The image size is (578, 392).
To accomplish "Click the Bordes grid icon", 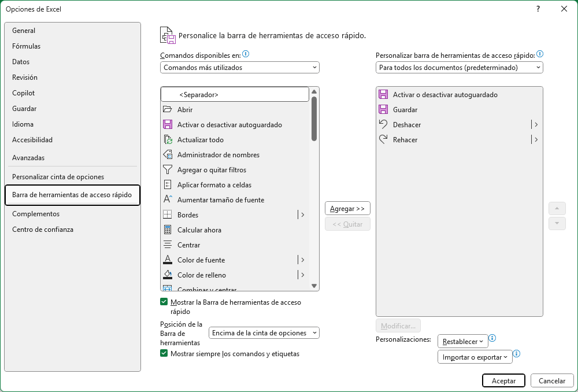I will click(168, 215).
